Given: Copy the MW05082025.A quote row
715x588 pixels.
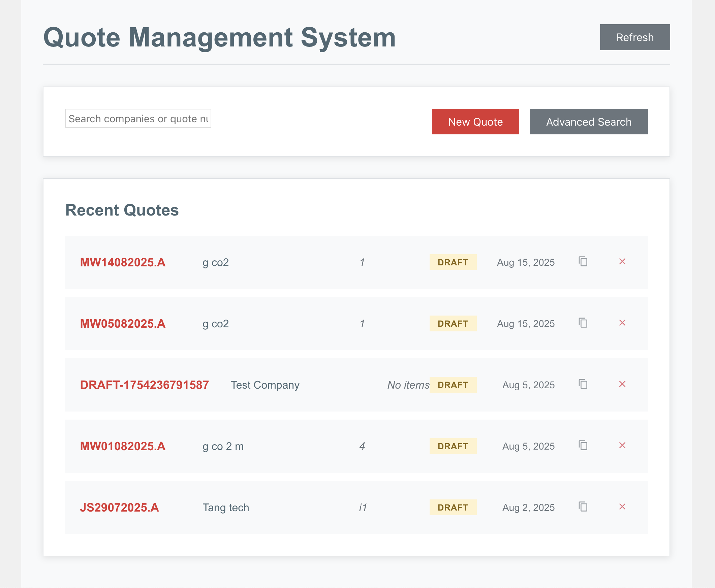Looking at the screenshot, I should click(583, 323).
